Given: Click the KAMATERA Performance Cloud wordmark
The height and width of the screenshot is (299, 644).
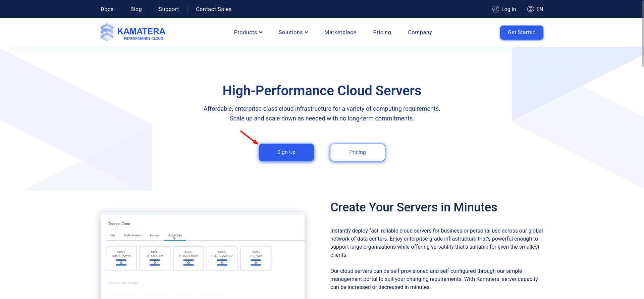Looking at the screenshot, I should click(141, 34).
